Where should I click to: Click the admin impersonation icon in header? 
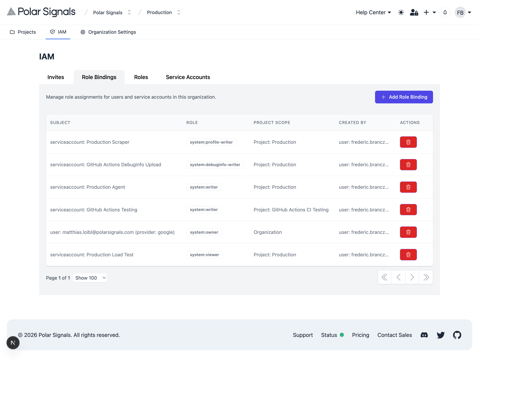[414, 12]
